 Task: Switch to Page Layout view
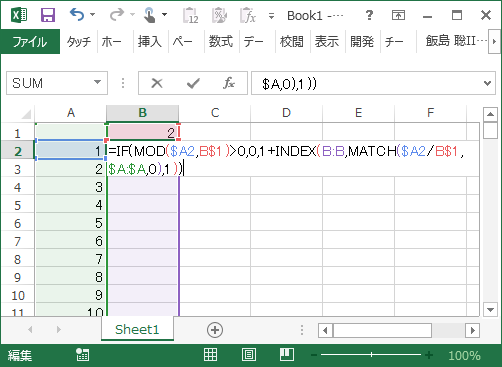(249, 355)
